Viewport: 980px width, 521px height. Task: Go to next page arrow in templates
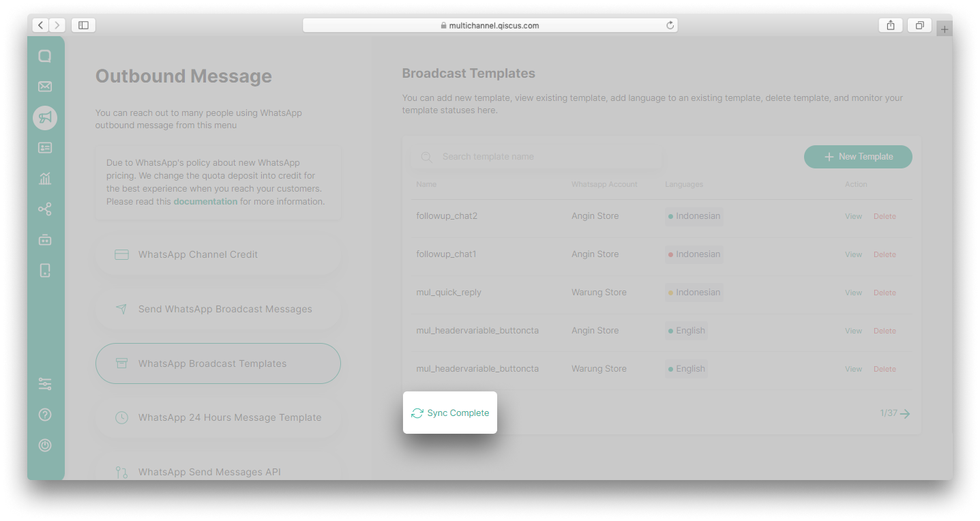[905, 413]
